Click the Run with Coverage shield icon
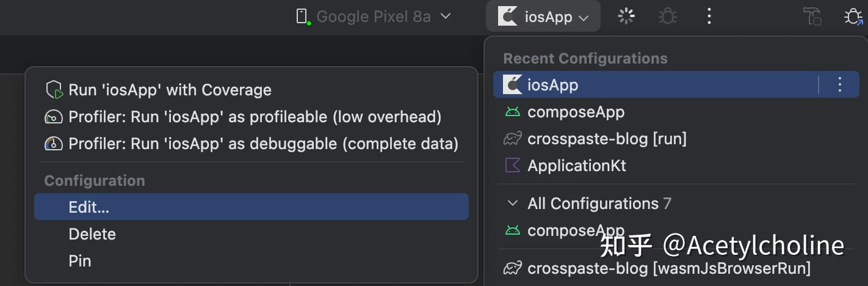Screen dimensions: 868x286 pos(54,90)
